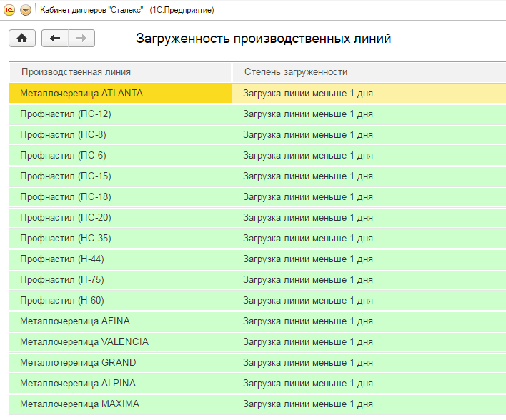Click the Home icon button
This screenshot has height=420, width=506.
(x=22, y=39)
